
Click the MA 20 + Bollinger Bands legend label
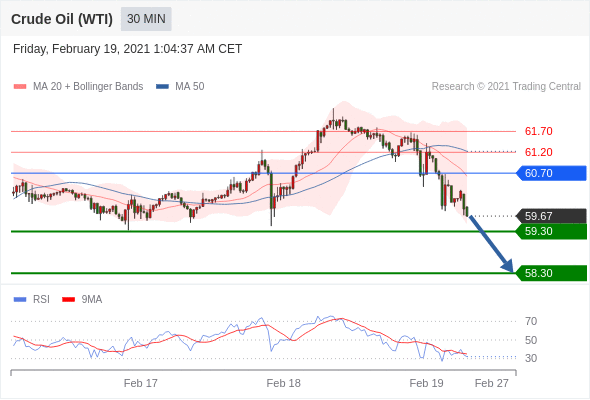[88, 87]
